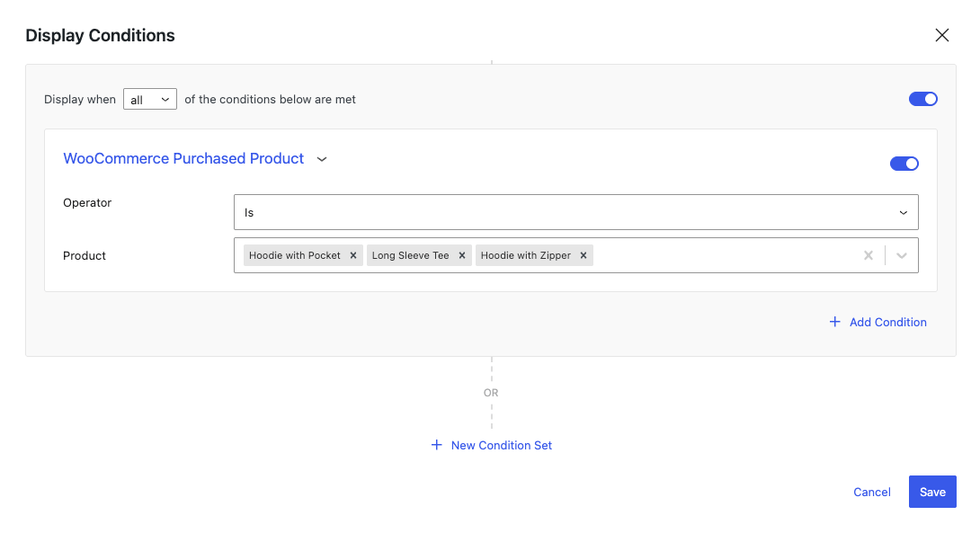980x533 pixels.
Task: Remove the Hoodie with Zipper tag
Action: (x=584, y=255)
